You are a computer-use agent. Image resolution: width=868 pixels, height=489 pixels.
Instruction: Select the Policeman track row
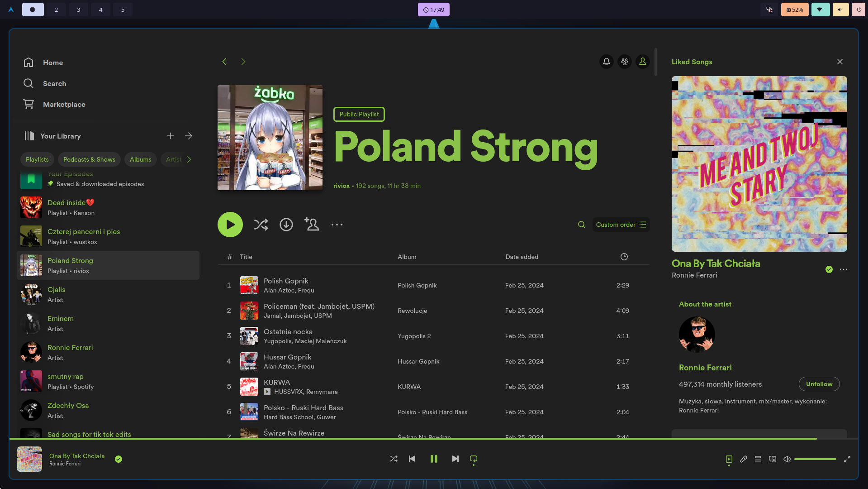pos(434,311)
